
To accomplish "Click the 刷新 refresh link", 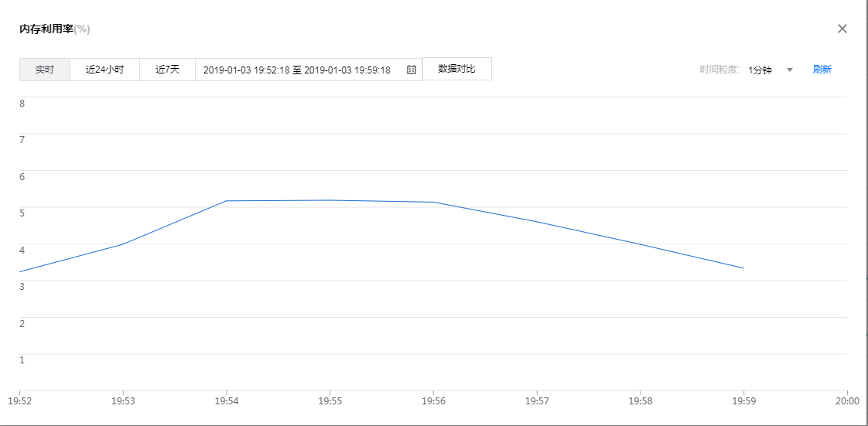I will click(822, 70).
